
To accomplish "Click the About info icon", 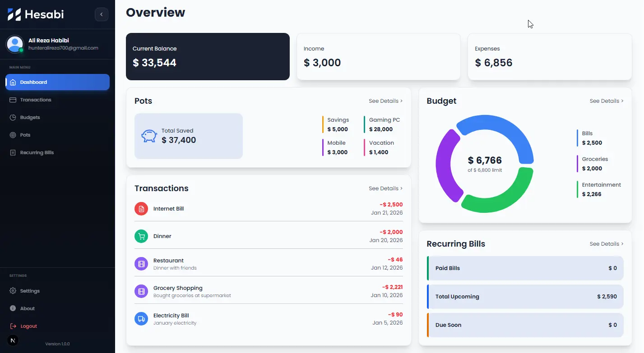I will [13, 308].
